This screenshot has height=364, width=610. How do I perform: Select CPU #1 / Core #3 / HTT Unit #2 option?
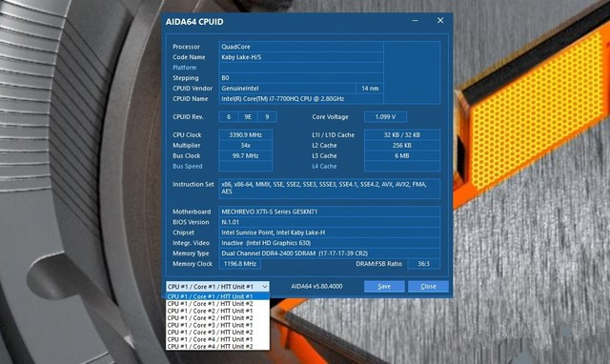click(x=217, y=333)
